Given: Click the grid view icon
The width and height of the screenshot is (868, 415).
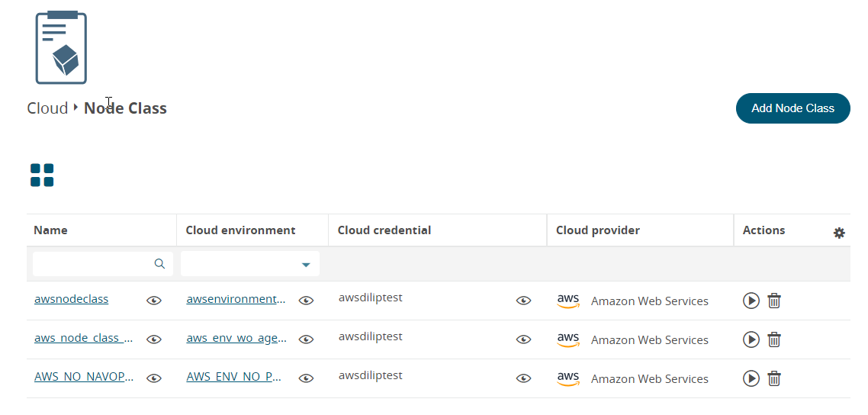Looking at the screenshot, I should click(42, 175).
